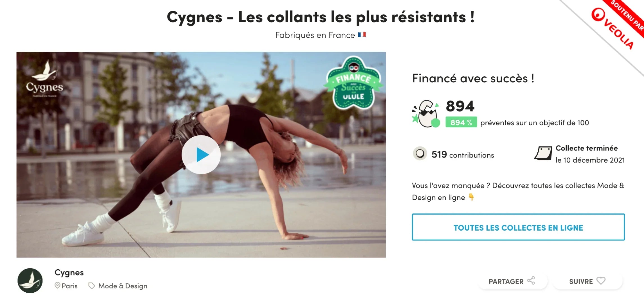
Task: Open the Mode & Design category link
Action: pyautogui.click(x=123, y=286)
